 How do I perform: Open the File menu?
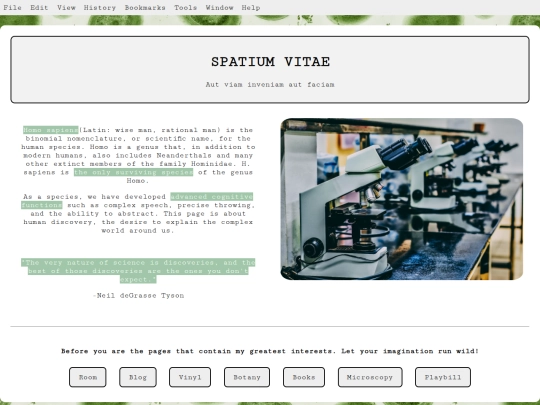pyautogui.click(x=12, y=7)
